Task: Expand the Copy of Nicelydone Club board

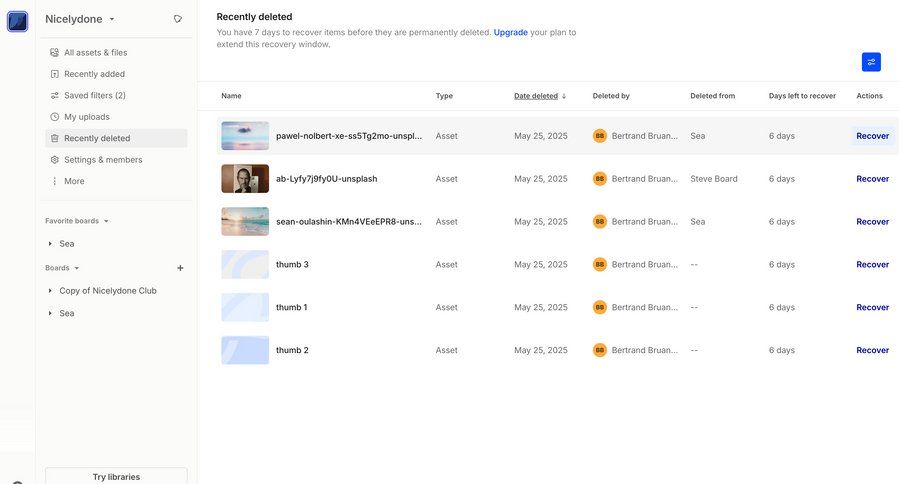Action: click(x=50, y=291)
